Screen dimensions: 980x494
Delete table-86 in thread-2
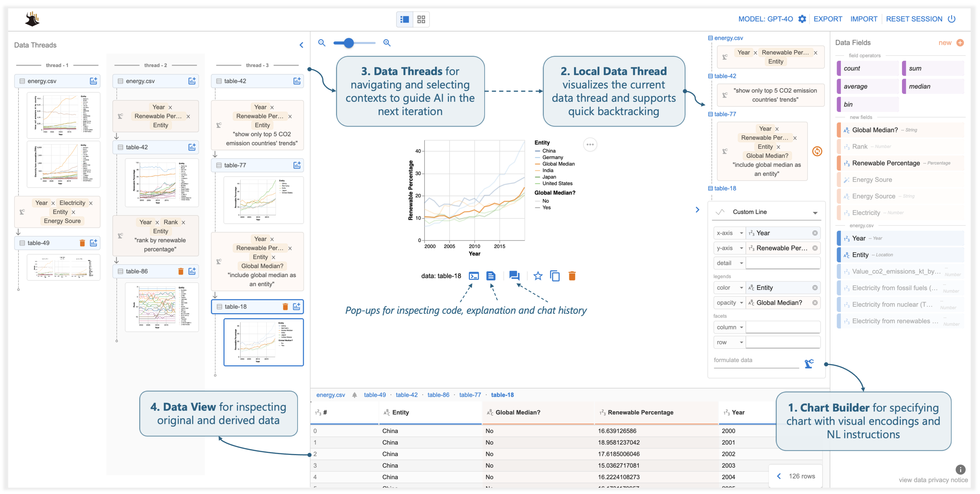(181, 271)
